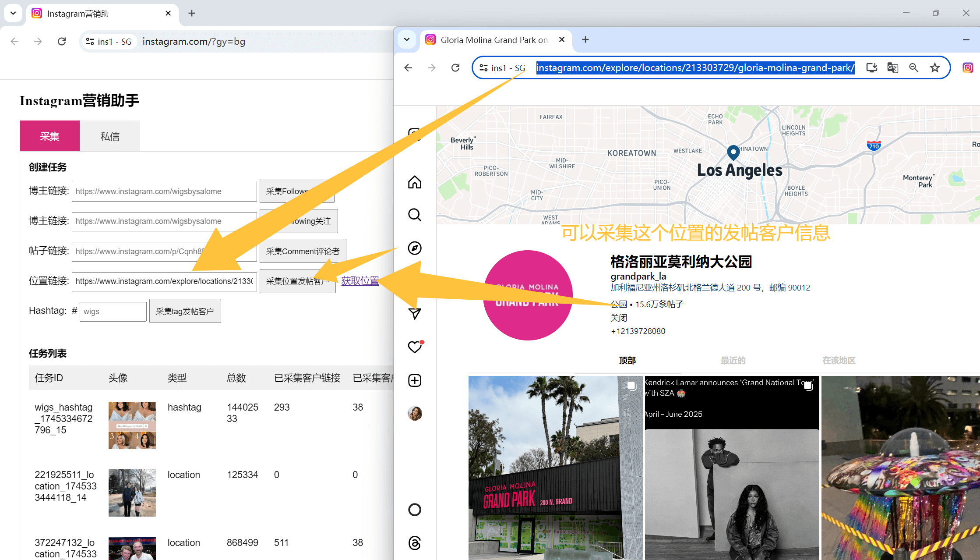
Task: Switch to the 私信 tab
Action: pyautogui.click(x=110, y=136)
